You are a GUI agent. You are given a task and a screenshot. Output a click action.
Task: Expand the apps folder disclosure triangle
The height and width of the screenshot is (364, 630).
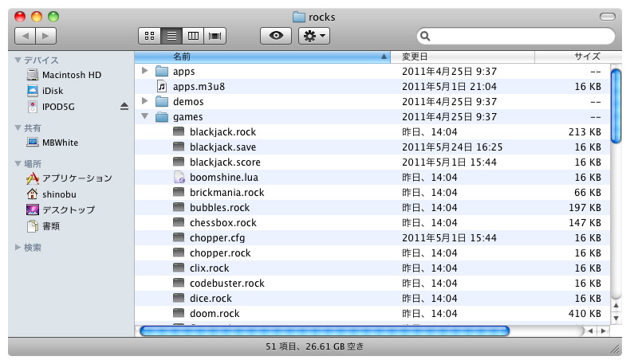(144, 72)
